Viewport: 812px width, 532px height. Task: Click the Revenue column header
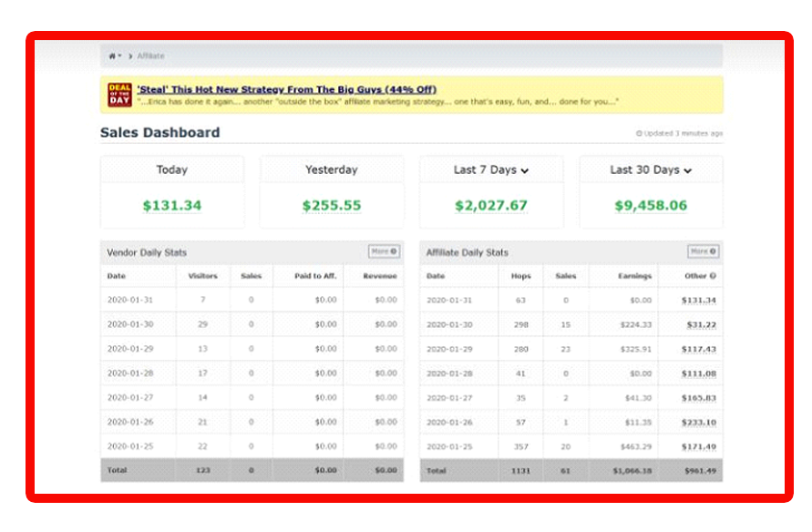click(380, 276)
